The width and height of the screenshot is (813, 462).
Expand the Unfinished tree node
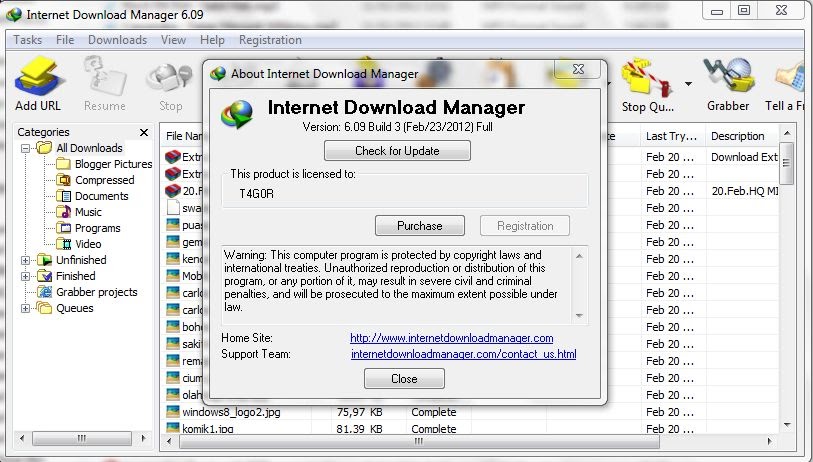click(25, 260)
